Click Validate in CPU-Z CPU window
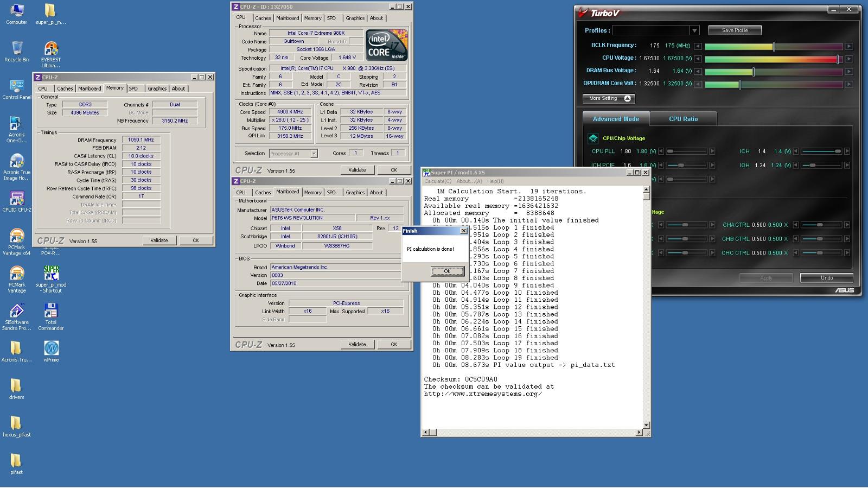The width and height of the screenshot is (868, 488). tap(356, 170)
